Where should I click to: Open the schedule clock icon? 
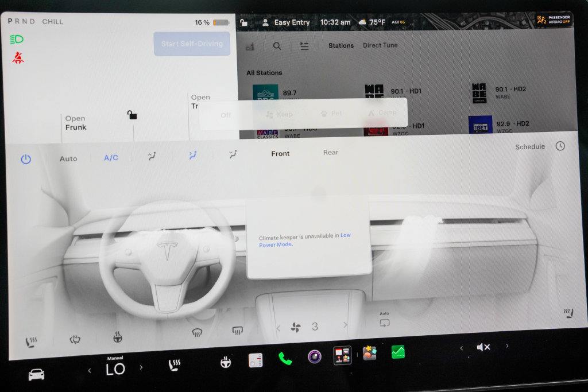[x=560, y=146]
